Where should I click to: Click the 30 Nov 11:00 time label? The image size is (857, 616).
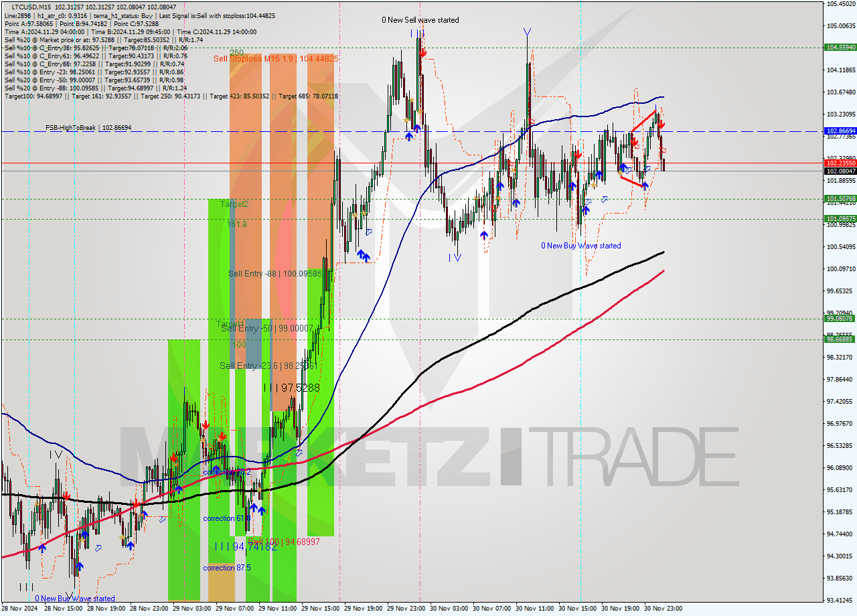coord(535,609)
